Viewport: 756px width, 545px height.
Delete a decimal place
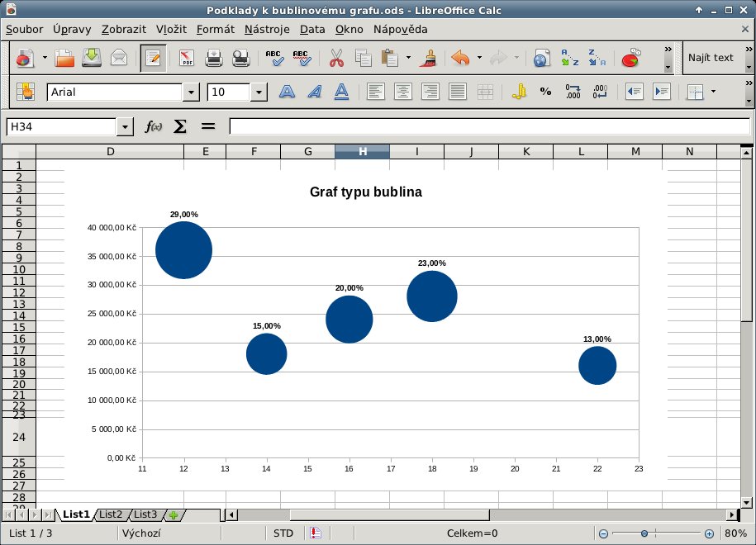pos(600,92)
